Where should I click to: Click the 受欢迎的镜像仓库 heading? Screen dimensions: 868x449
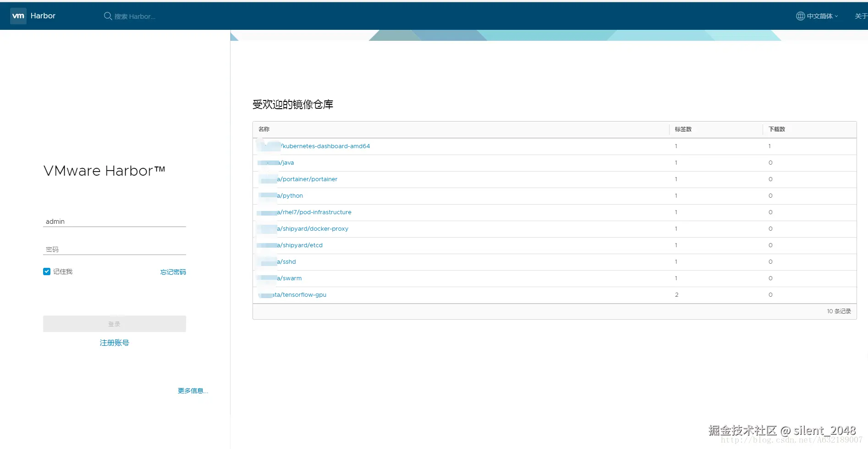coord(293,105)
